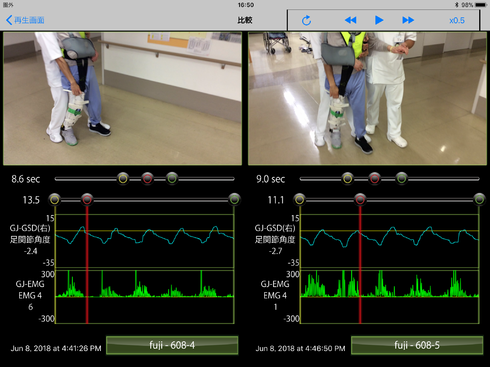The height and width of the screenshot is (367, 490).
Task: Select yellow marker on the left 8.6 sec slider
Action: (x=123, y=179)
